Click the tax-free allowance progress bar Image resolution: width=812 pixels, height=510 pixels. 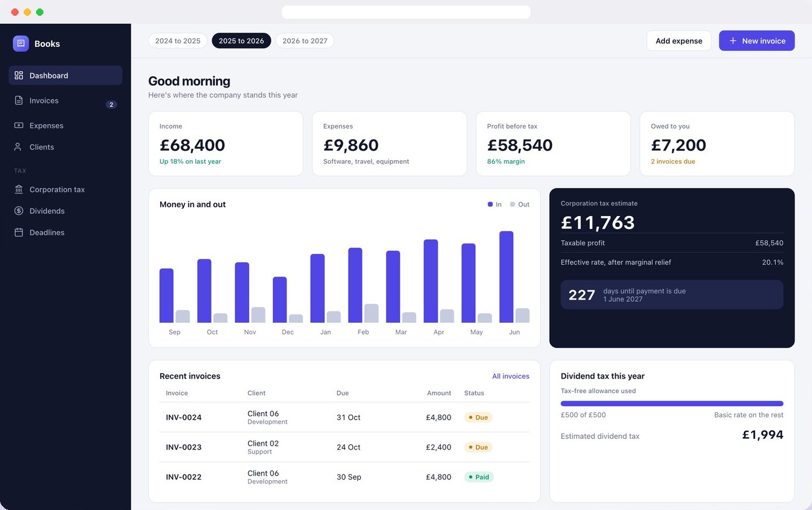672,403
